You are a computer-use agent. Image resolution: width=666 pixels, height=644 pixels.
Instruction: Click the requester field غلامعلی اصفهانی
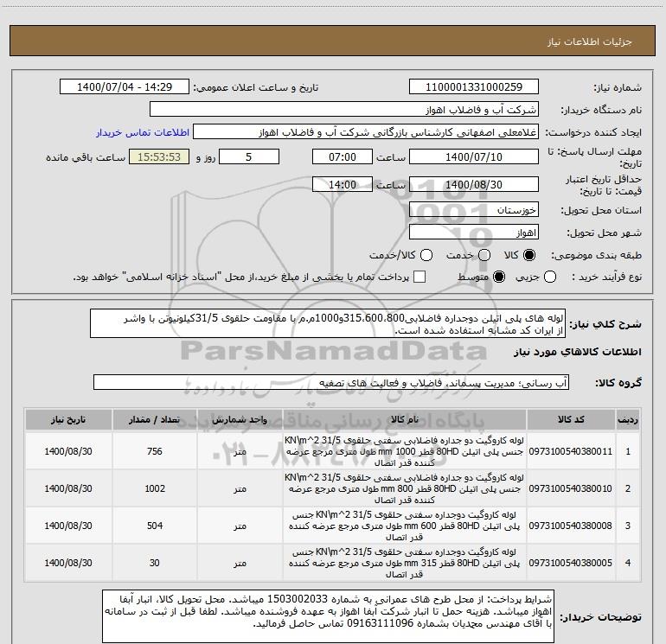(366, 132)
